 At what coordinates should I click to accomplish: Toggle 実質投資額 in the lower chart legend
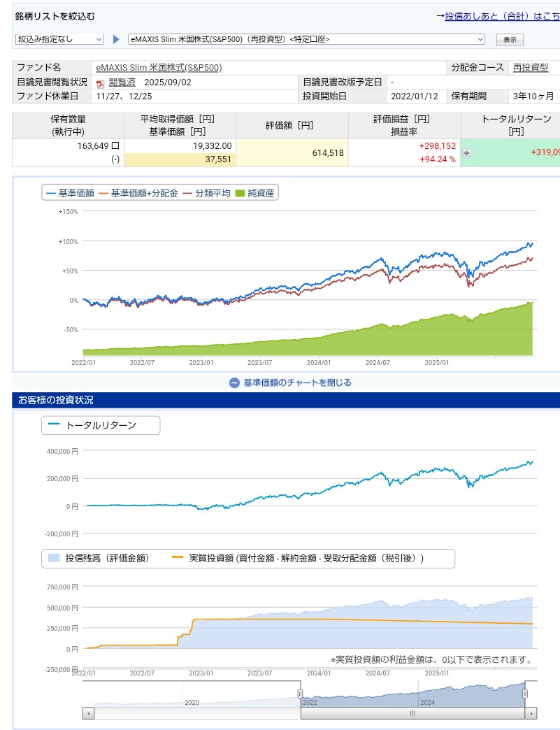[306, 558]
